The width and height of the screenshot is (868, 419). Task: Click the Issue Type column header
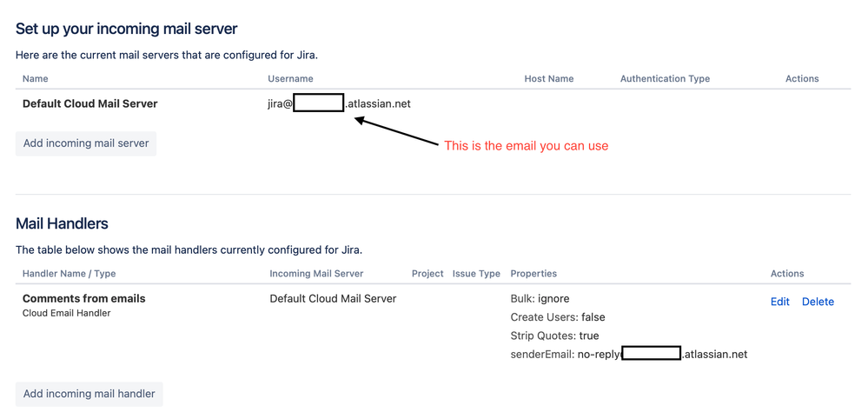(476, 274)
